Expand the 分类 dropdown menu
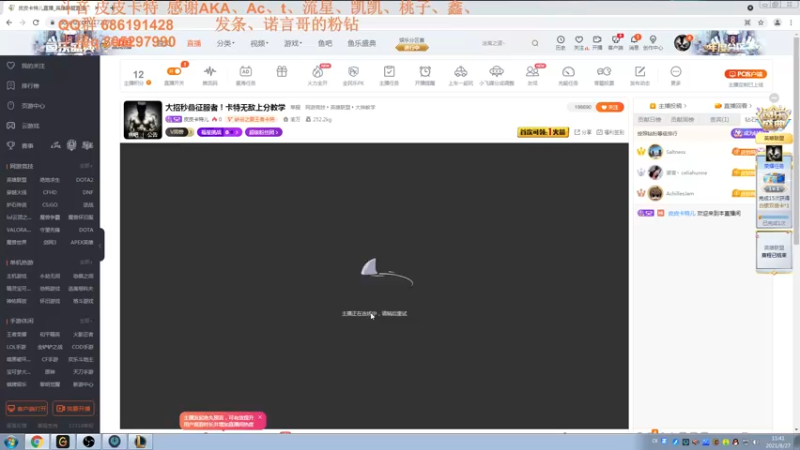The width and height of the screenshot is (800, 450). (225, 43)
